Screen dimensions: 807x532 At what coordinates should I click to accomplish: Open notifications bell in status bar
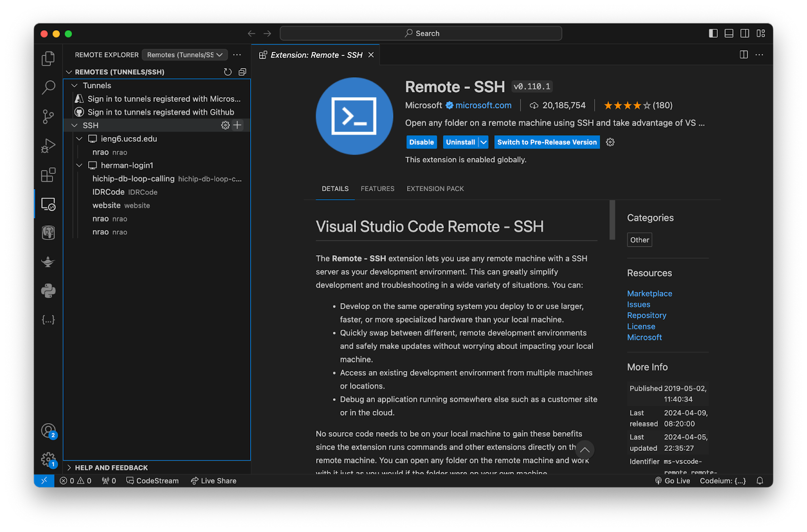click(x=760, y=481)
